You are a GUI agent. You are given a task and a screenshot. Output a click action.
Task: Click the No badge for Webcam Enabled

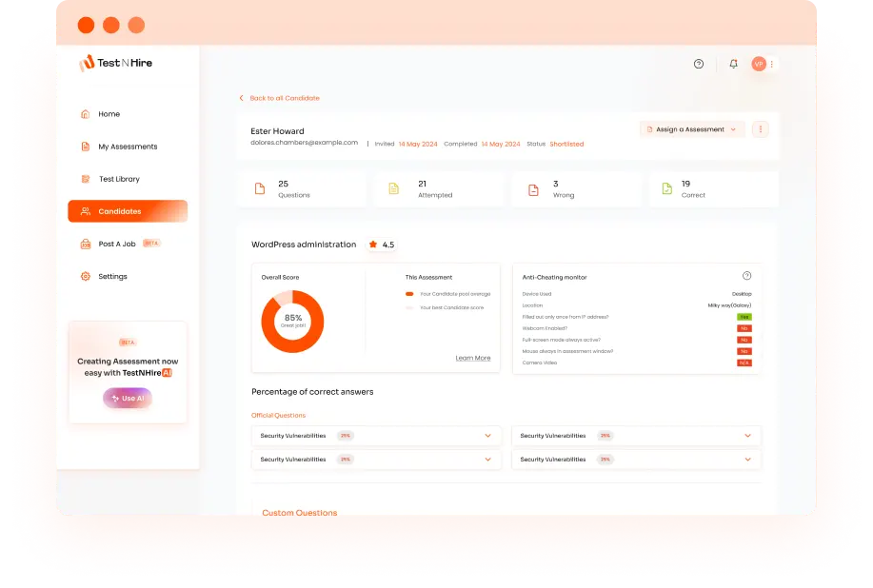[x=744, y=328]
